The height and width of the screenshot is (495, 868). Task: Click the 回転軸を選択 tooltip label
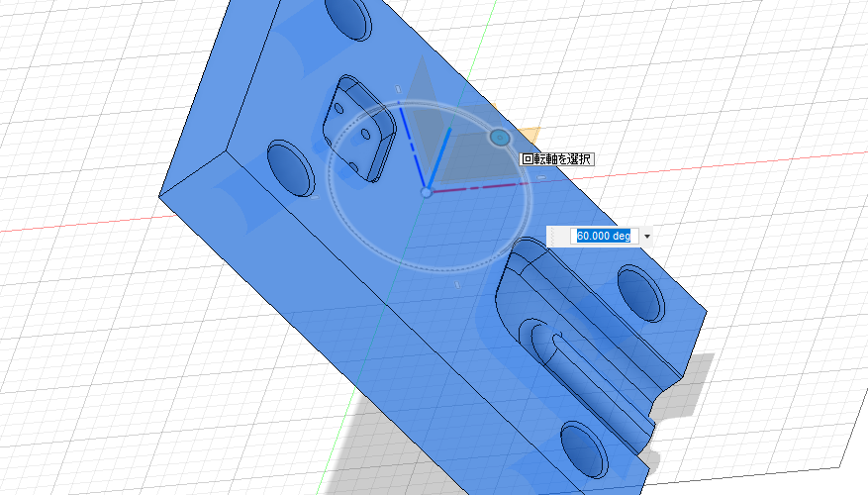click(x=556, y=159)
